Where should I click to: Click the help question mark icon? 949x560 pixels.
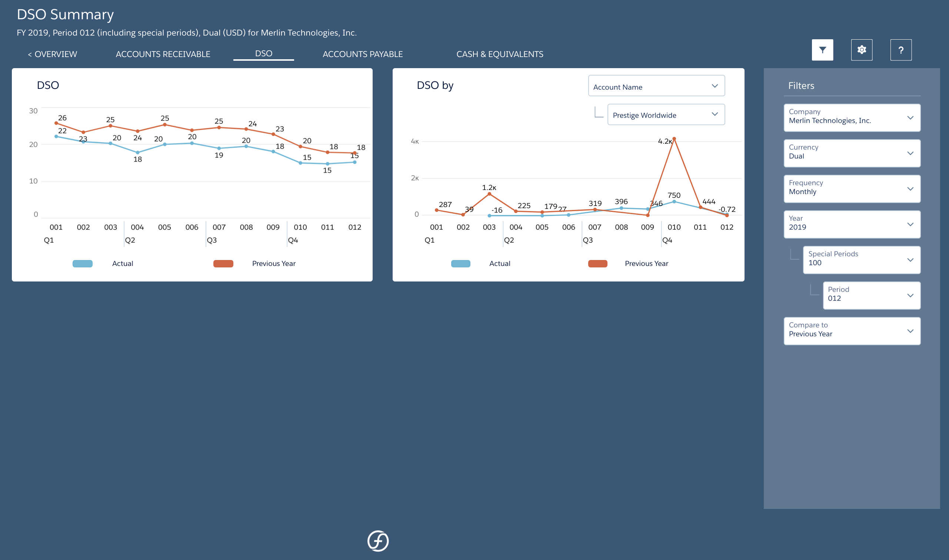(902, 49)
